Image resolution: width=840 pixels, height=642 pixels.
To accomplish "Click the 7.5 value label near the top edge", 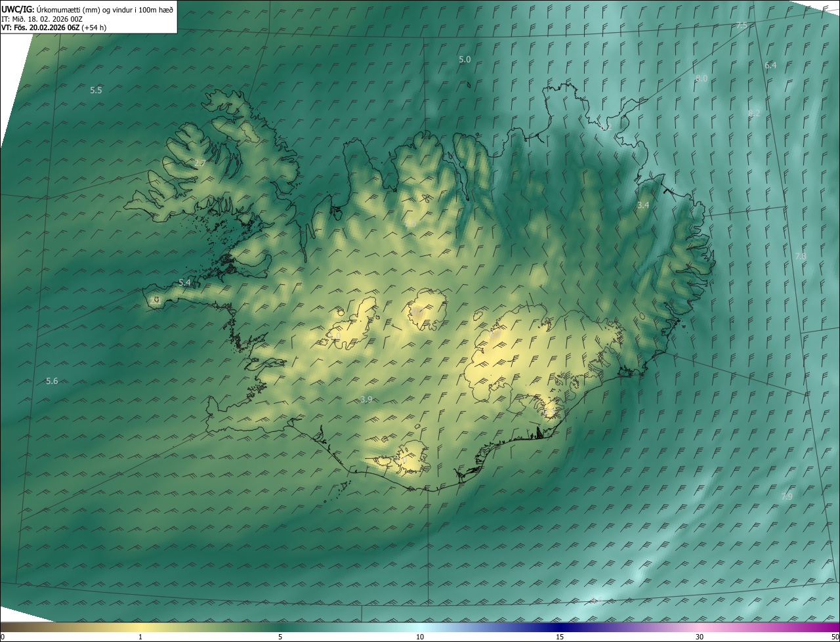I will coord(741,25).
